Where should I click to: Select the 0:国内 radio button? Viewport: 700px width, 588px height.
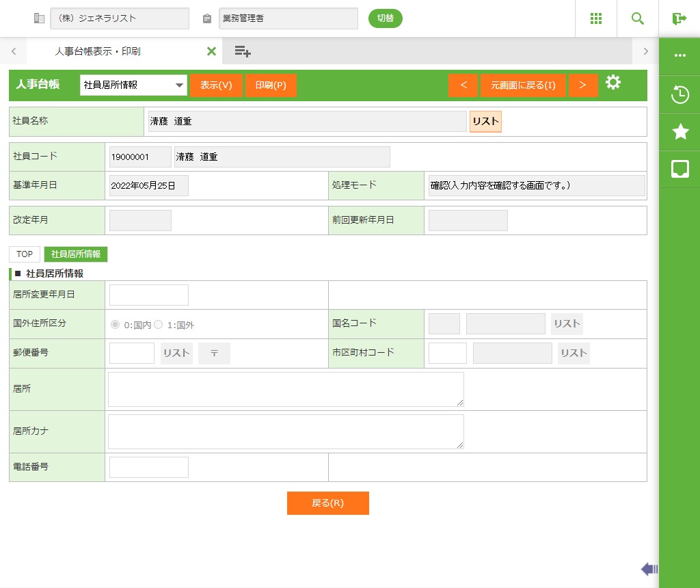pyautogui.click(x=115, y=325)
